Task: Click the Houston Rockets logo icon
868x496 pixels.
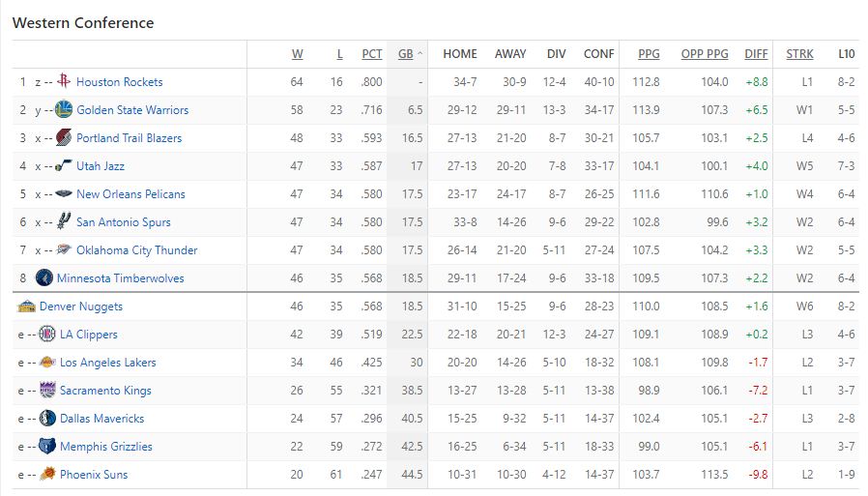Action: [x=64, y=82]
